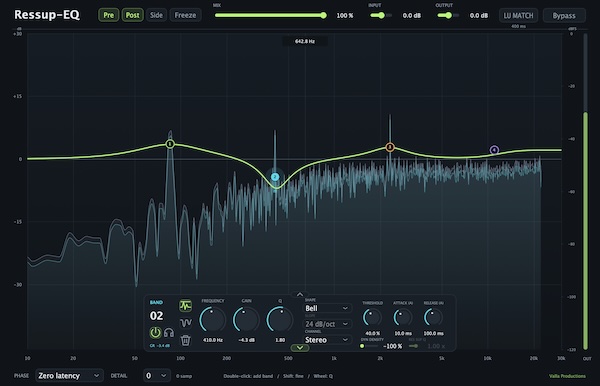Open the Shape dropdown showing Bell
Viewport: 600px width, 386px height.
tap(327, 308)
